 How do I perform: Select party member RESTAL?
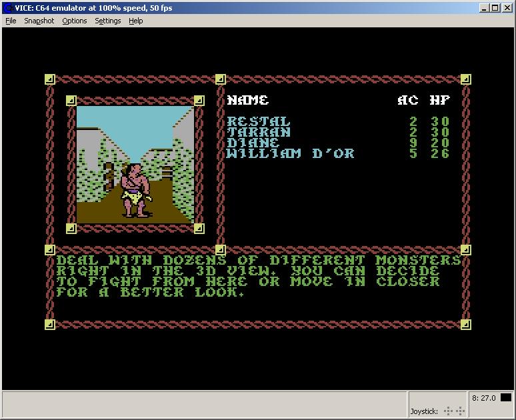[259, 121]
